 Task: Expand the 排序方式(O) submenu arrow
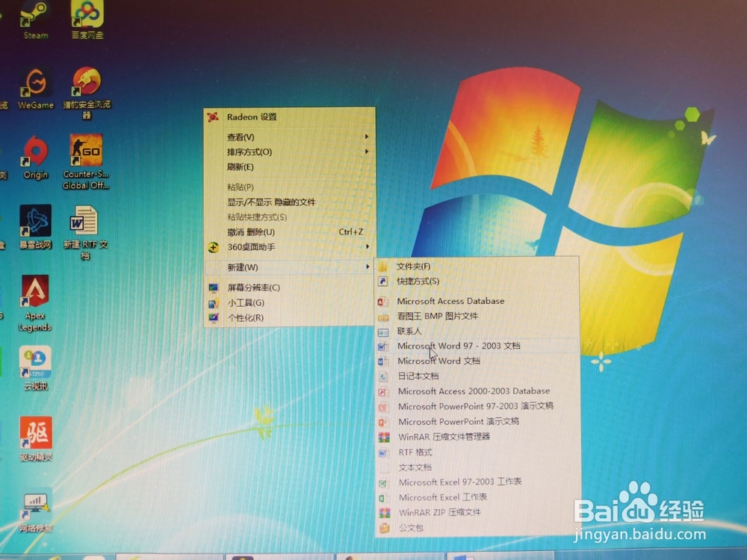point(366,152)
